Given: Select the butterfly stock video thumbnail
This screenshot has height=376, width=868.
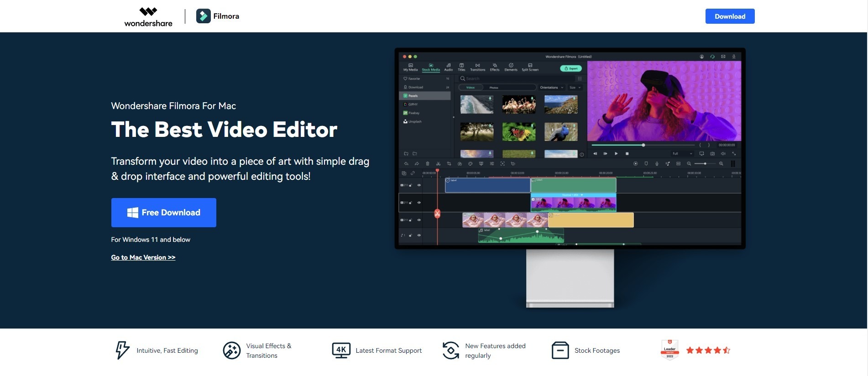Looking at the screenshot, I should 519,132.
